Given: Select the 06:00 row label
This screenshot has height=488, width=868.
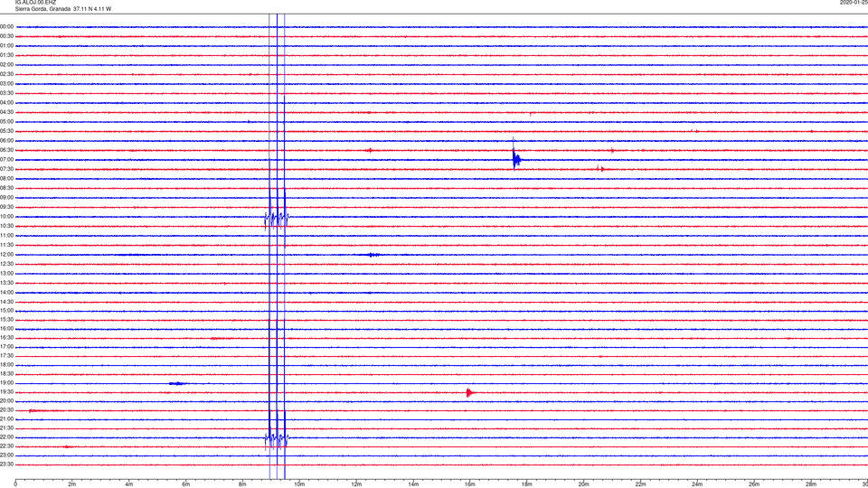Looking at the screenshot, I should [x=6, y=141].
